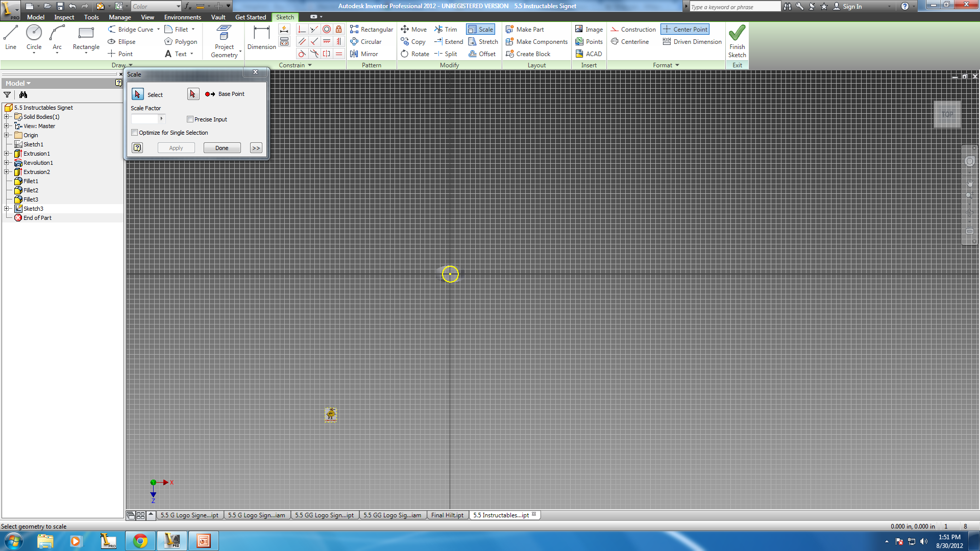Click Make Part in Layout
This screenshot has width=980, height=551.
coord(525,30)
